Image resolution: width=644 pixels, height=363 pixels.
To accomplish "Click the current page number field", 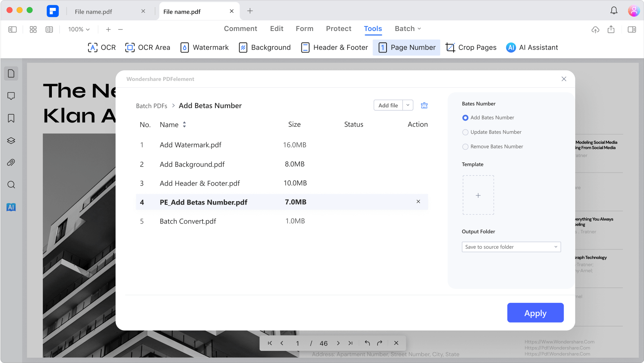I will tap(298, 343).
